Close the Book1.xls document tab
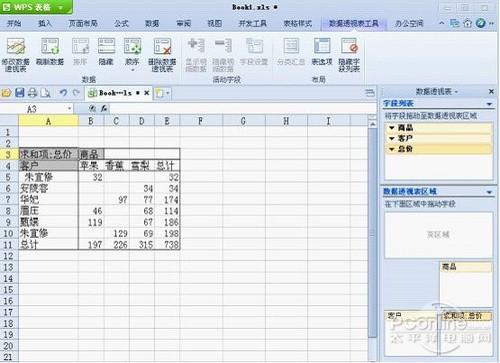 pyautogui.click(x=146, y=93)
